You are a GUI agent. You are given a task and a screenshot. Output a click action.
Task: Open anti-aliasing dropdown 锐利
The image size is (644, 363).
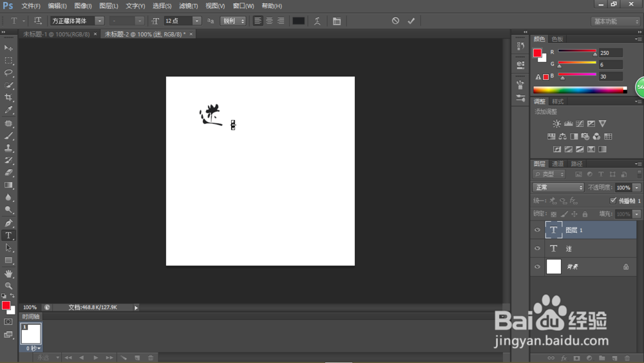[233, 21]
